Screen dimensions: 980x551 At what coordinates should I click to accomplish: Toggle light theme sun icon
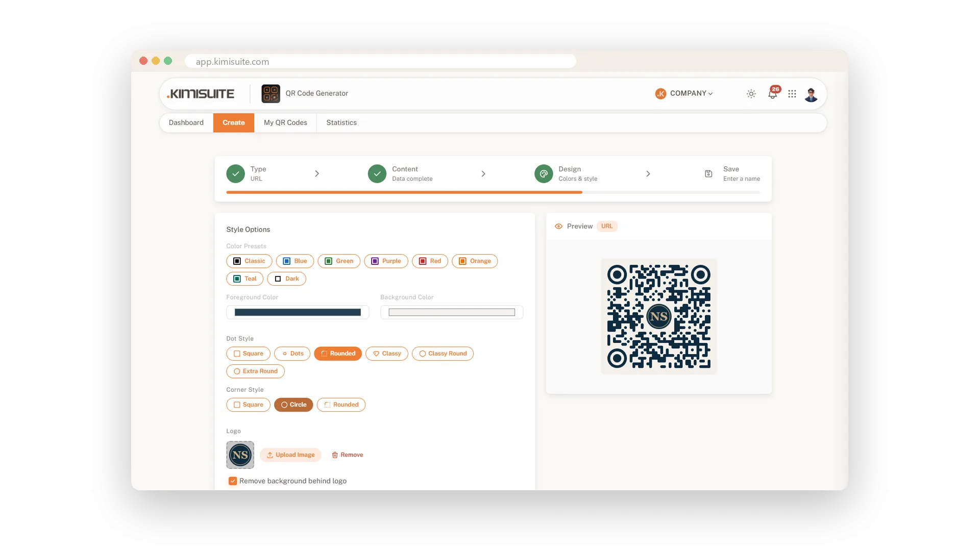pyautogui.click(x=751, y=94)
